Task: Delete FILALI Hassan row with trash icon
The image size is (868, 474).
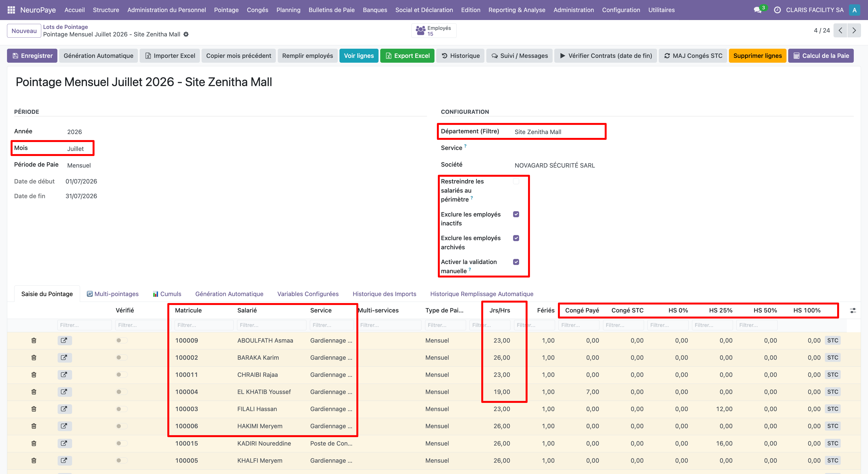Action: coord(34,409)
